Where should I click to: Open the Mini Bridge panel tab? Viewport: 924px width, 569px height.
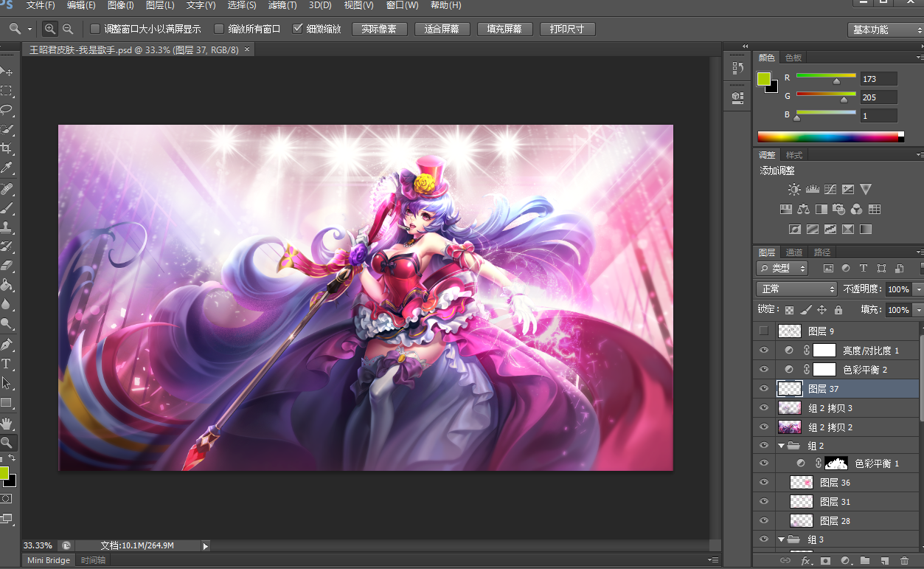pyautogui.click(x=49, y=561)
